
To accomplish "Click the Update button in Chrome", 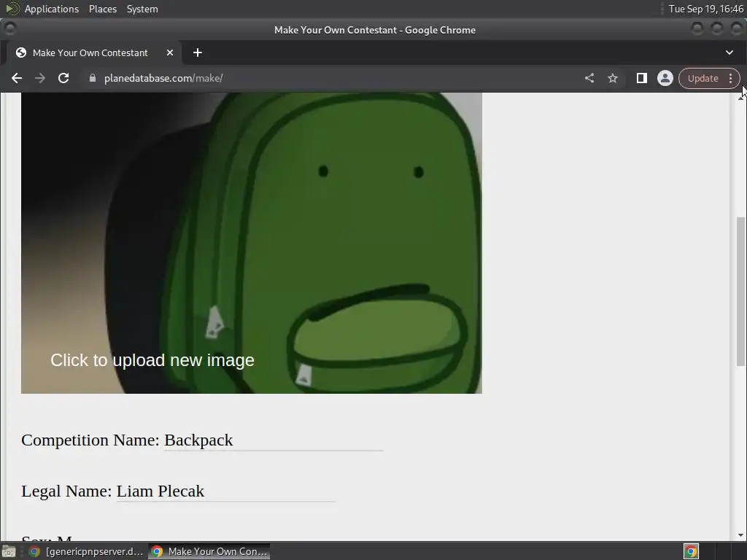I will pos(703,78).
